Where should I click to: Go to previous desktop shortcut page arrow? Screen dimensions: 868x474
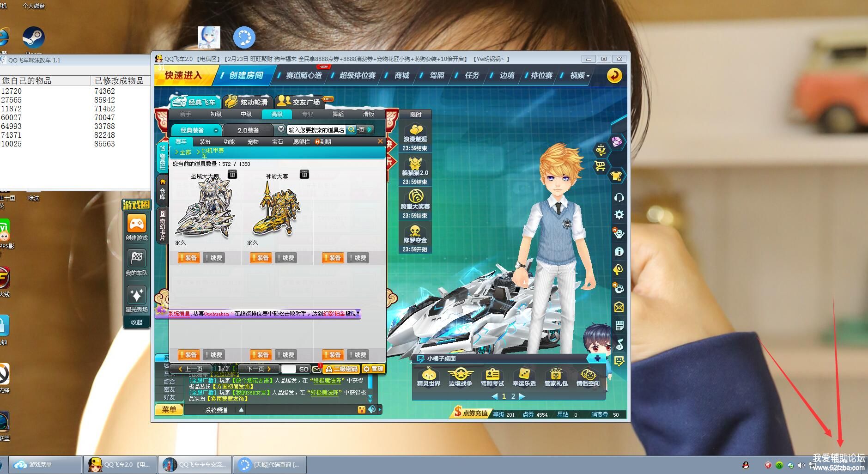pos(494,396)
